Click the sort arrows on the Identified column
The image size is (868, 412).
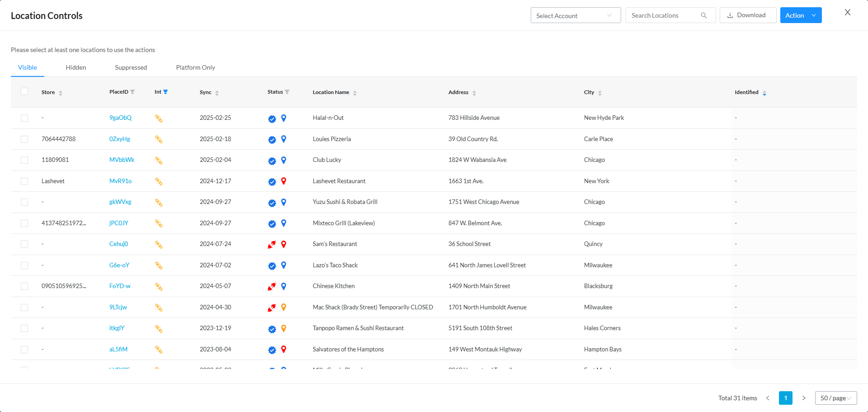764,93
